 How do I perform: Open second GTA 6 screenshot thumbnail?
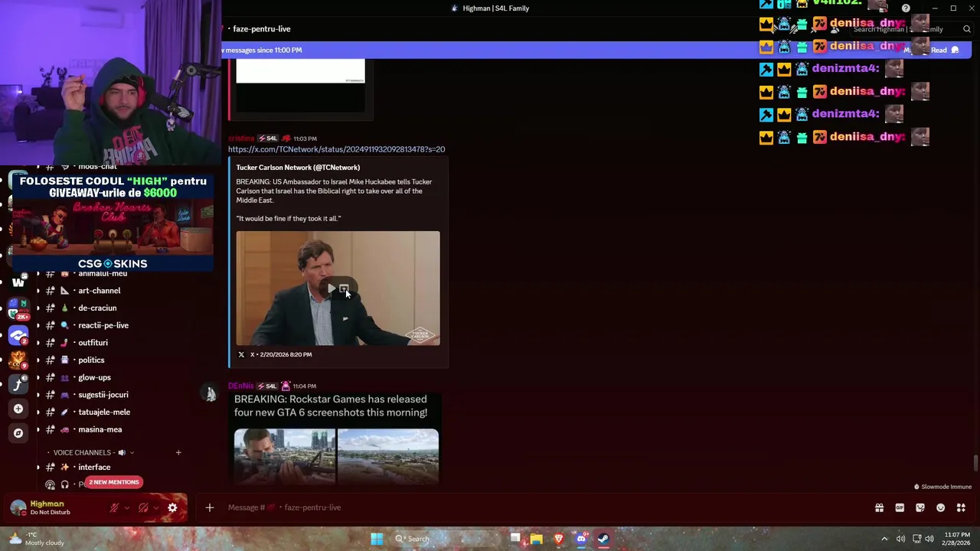(x=388, y=457)
